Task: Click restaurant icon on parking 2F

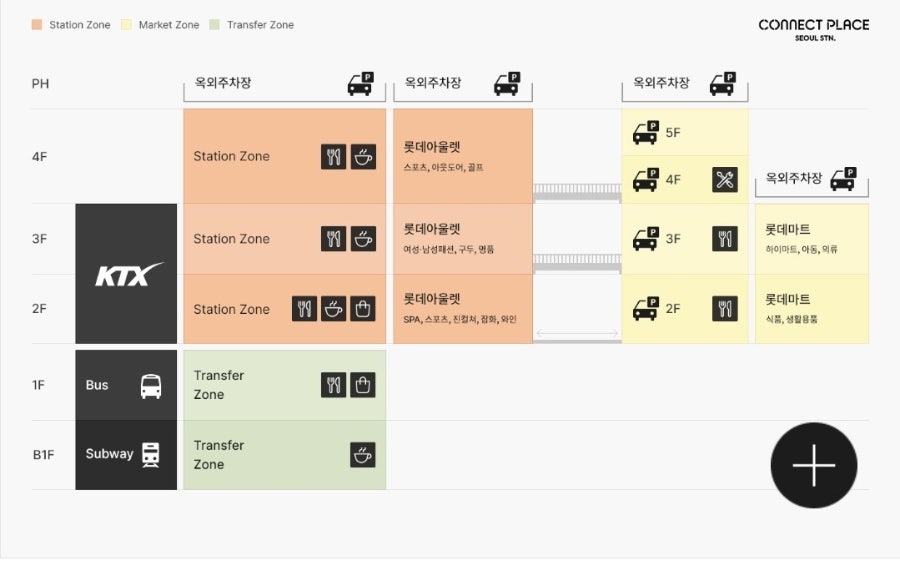Action: [x=725, y=308]
